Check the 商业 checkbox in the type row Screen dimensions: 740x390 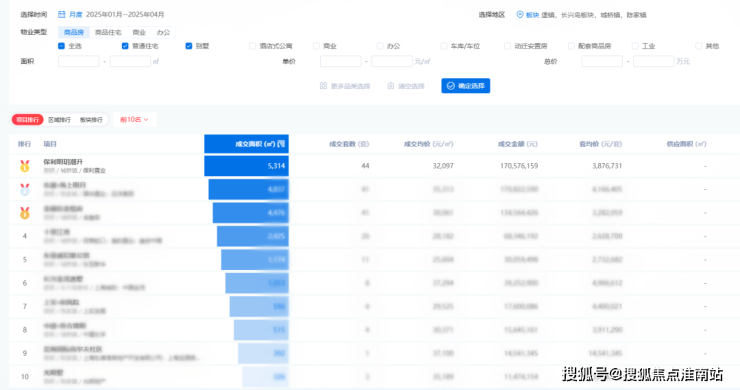click(316, 46)
